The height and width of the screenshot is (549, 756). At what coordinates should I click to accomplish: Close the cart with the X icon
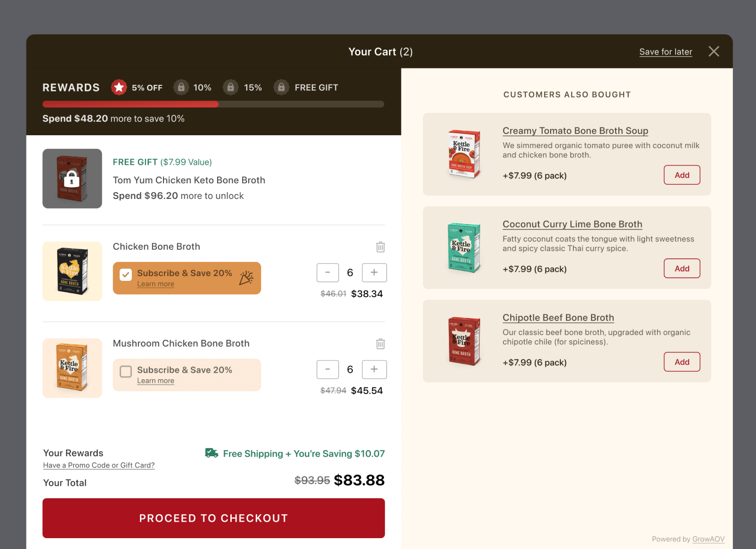714,51
